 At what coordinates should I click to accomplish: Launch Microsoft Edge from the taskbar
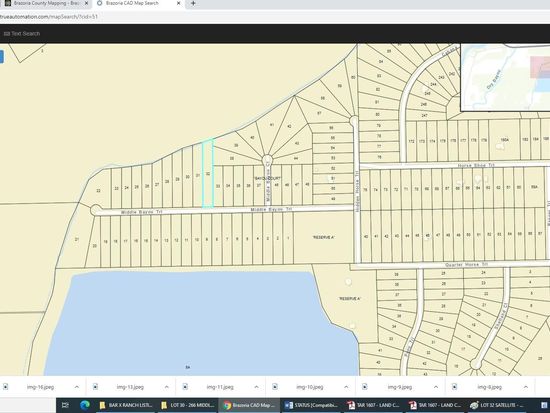pos(85,405)
